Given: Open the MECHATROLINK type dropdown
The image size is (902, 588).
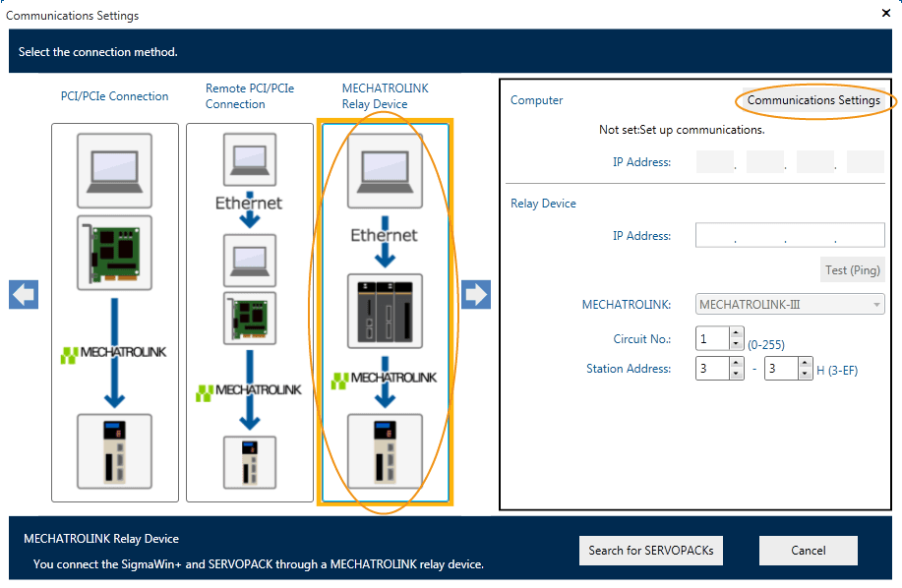Looking at the screenshot, I should [790, 305].
